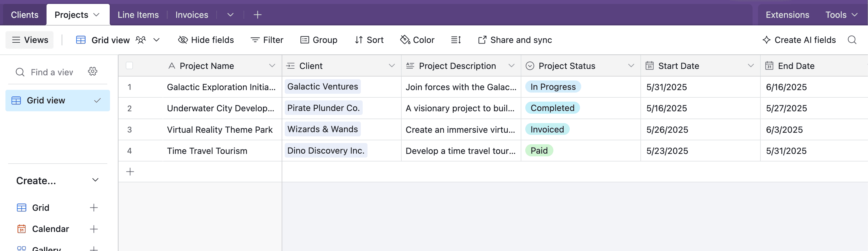Toggle Hide fields visibility option
The width and height of the screenshot is (868, 251).
click(x=206, y=40)
